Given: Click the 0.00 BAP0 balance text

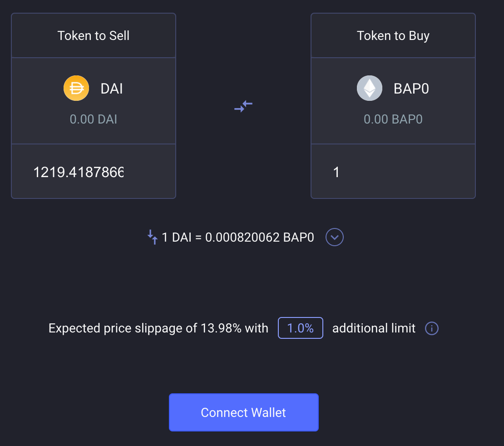Looking at the screenshot, I should 393,119.
